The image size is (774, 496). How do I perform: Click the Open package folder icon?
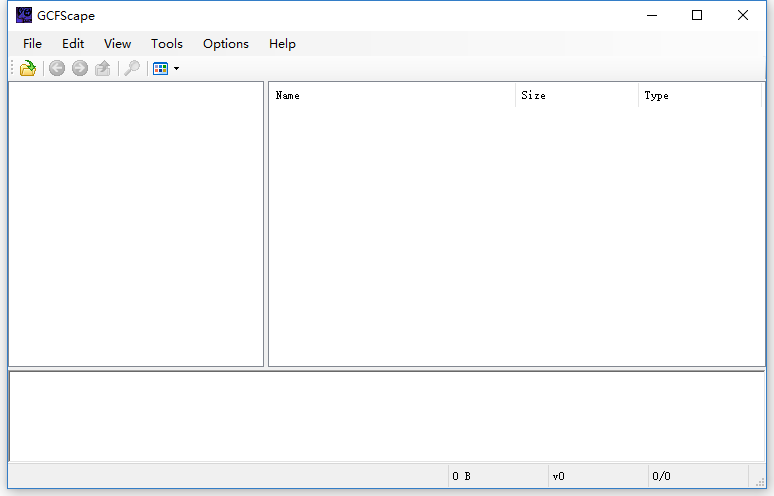28,68
